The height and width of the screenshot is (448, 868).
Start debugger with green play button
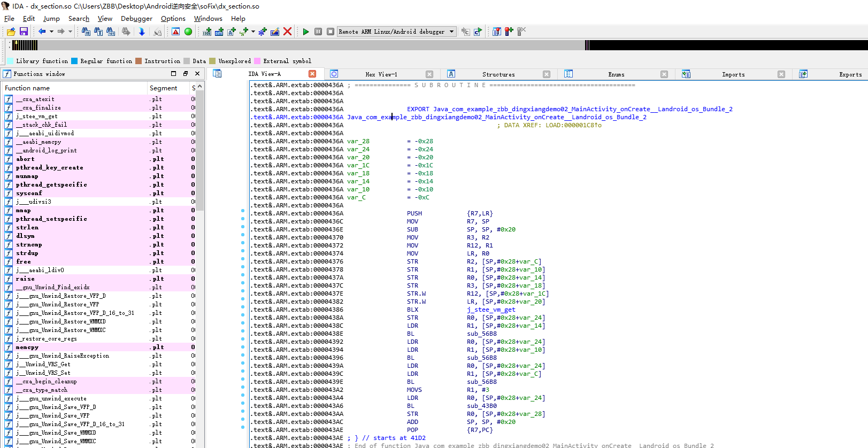coord(306,32)
